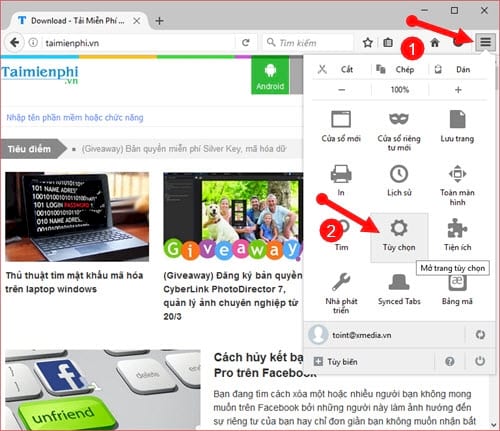The height and width of the screenshot is (431, 500).
Task: Go back with the back arrow
Action: point(15,42)
